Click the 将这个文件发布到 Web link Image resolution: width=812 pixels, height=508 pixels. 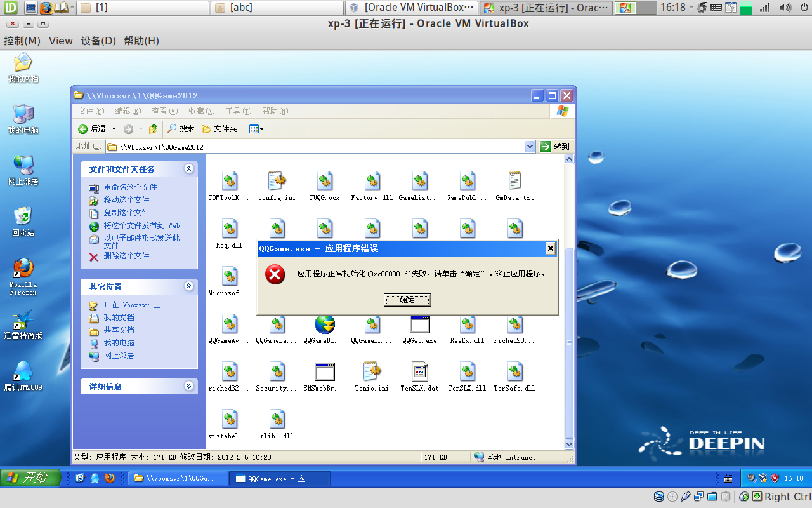pos(141,225)
